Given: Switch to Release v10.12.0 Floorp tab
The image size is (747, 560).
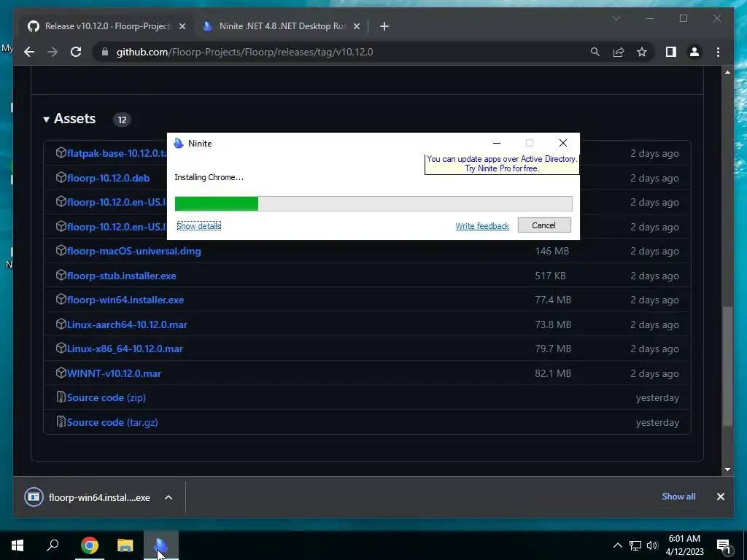Looking at the screenshot, I should point(106,26).
